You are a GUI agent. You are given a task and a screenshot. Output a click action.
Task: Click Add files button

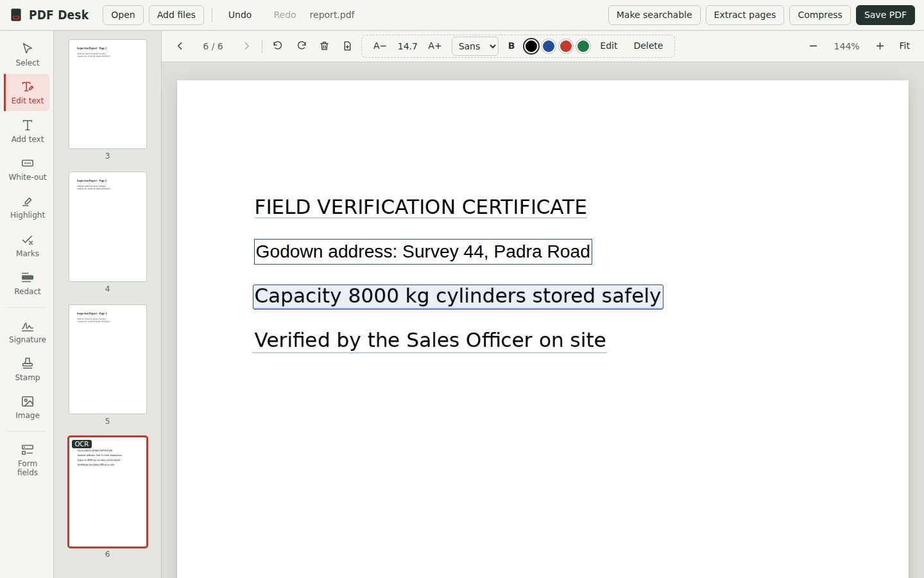pos(176,15)
